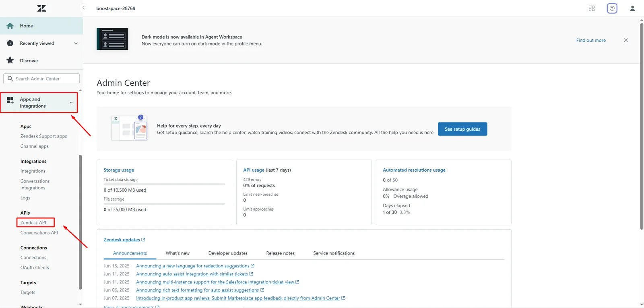Screen dimensions: 644x308
Task: Open the user profile menu icon
Action: [x=632, y=8]
